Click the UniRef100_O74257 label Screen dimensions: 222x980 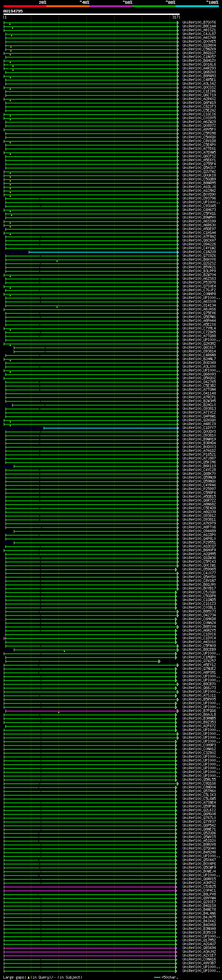coord(199,661)
